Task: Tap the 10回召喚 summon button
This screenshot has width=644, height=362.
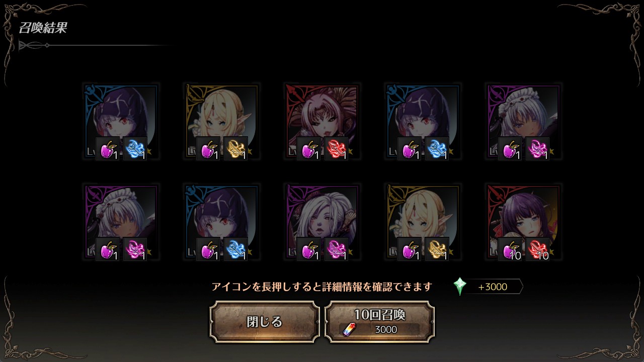Action: coord(379,322)
